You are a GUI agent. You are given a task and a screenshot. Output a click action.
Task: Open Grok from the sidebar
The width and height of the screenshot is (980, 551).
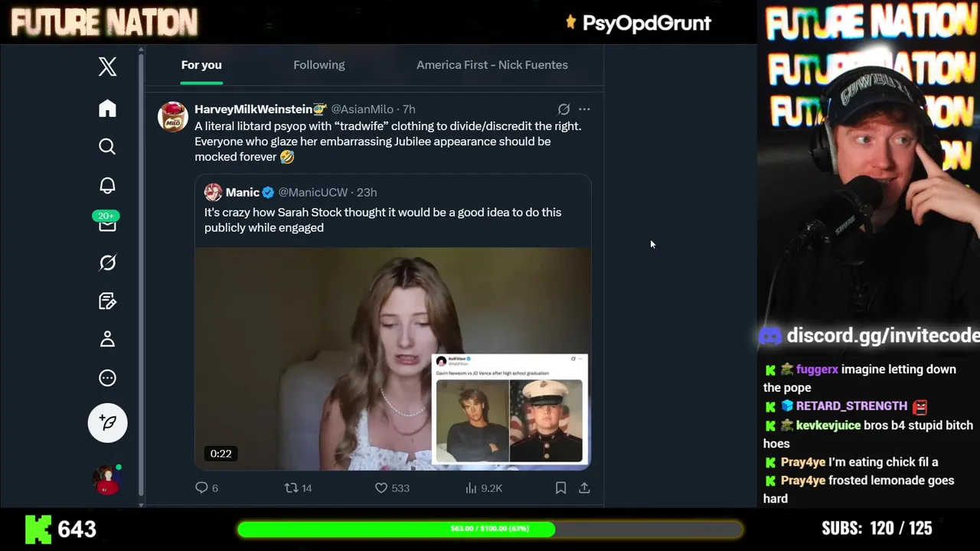[x=107, y=262]
